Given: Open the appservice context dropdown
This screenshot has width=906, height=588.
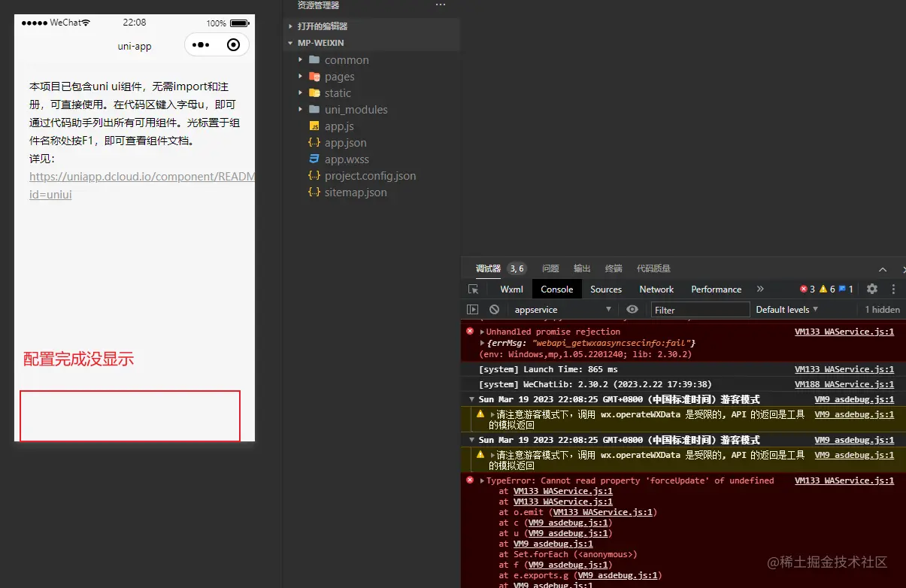Looking at the screenshot, I should [563, 309].
